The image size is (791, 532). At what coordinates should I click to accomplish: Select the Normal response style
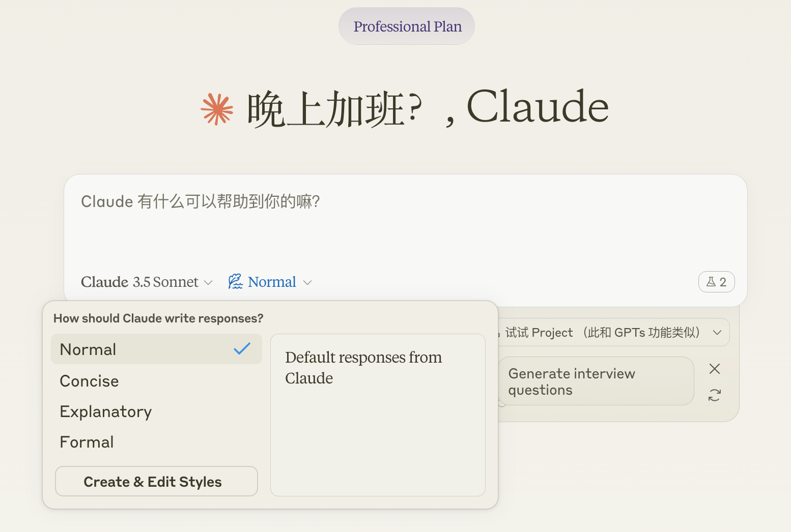point(88,349)
